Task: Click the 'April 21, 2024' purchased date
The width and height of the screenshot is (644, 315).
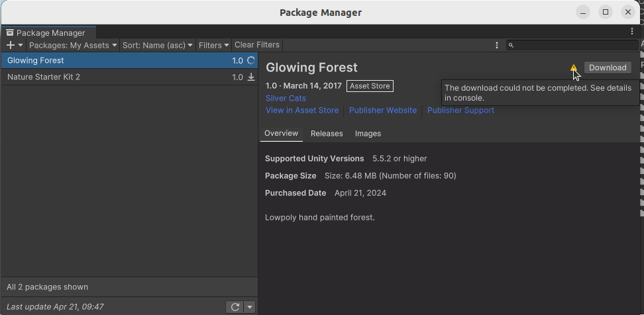Action: tap(360, 193)
